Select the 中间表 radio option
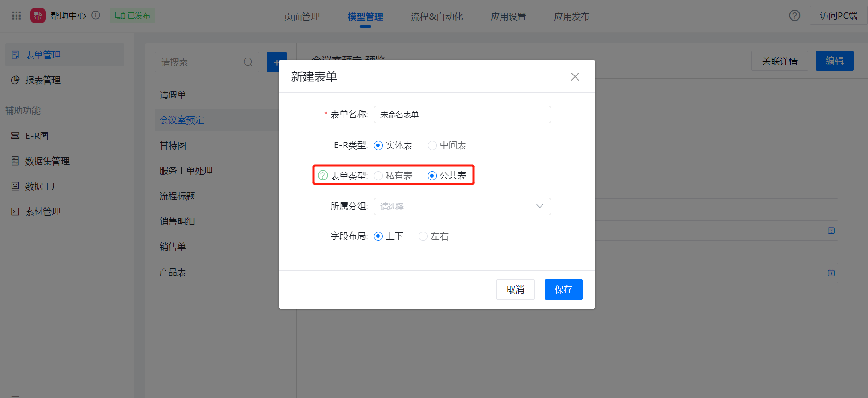This screenshot has height=398, width=868. click(432, 145)
